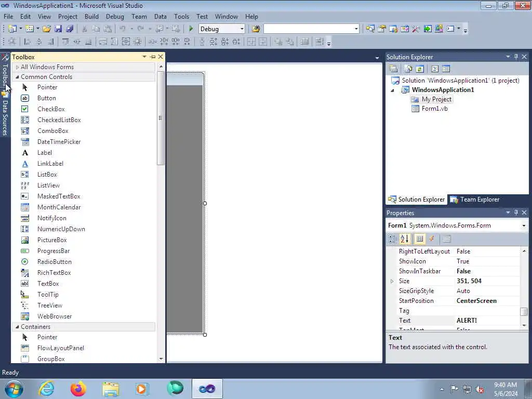Image resolution: width=532 pixels, height=399 pixels.
Task: Open the File menu
Action: [8, 17]
